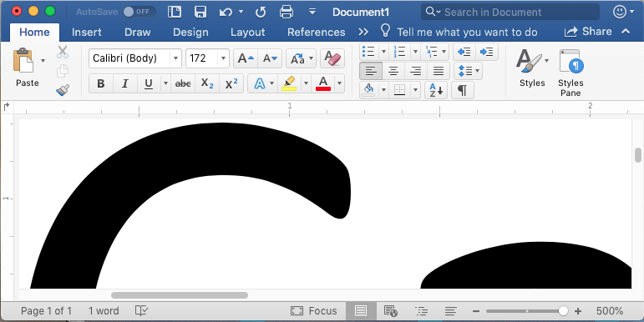The width and height of the screenshot is (644, 322).
Task: Sort text with A-Z icon
Action: (436, 90)
